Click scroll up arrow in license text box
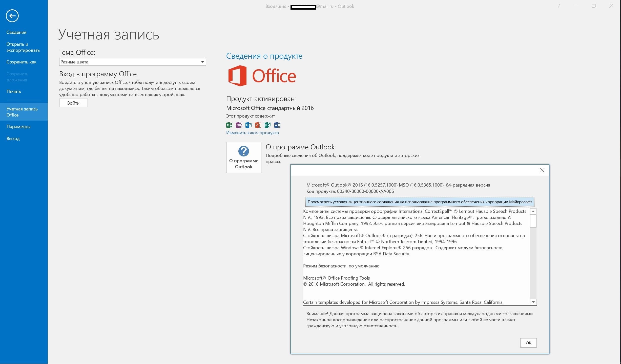This screenshot has height=364, width=621. pyautogui.click(x=533, y=211)
